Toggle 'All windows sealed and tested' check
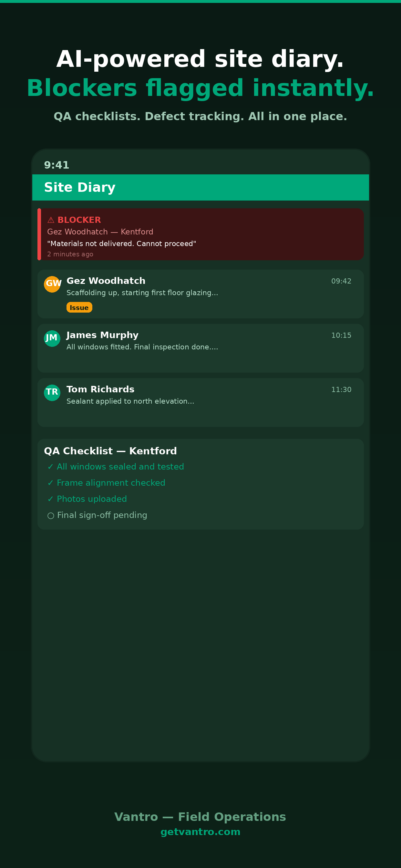Image resolution: width=401 pixels, height=868 pixels. coord(51,467)
